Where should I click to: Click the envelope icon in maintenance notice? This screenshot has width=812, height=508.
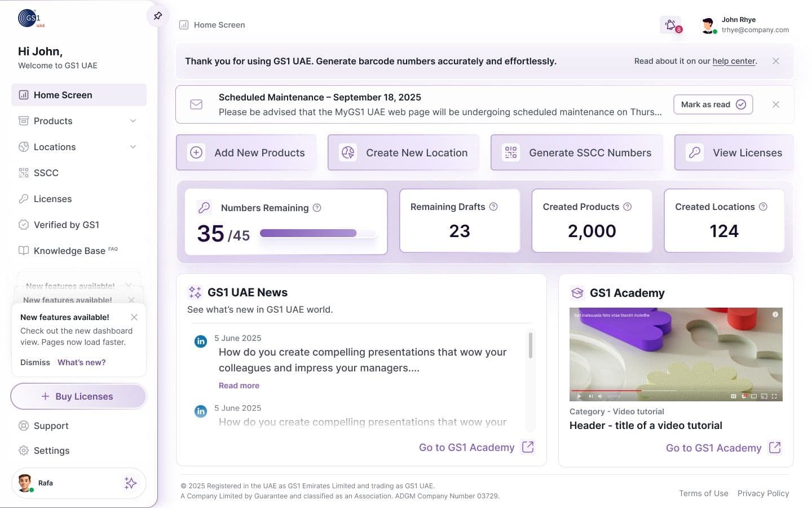pos(196,104)
